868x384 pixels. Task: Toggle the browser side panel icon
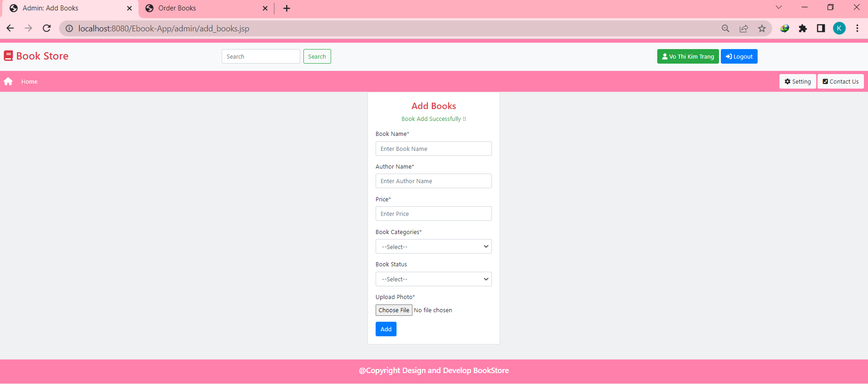coord(821,28)
